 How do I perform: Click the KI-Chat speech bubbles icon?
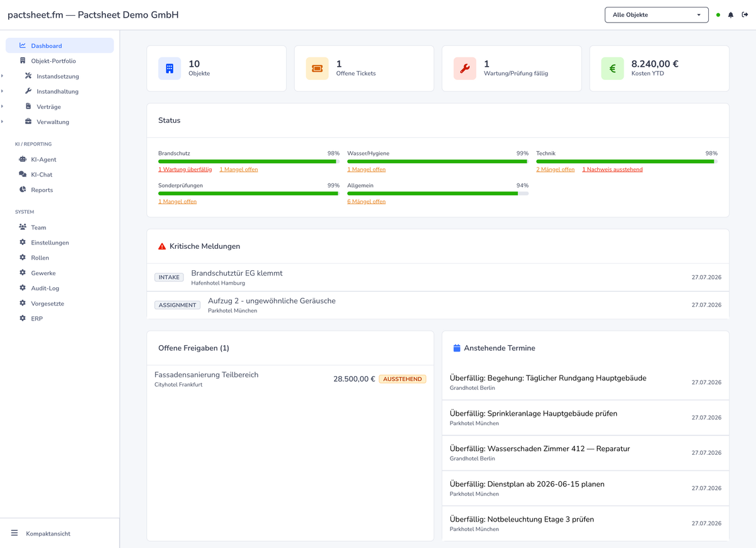click(x=23, y=174)
